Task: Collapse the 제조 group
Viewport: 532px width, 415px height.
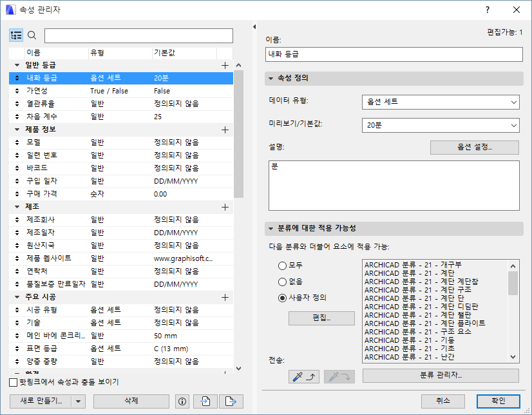Action: 17,207
